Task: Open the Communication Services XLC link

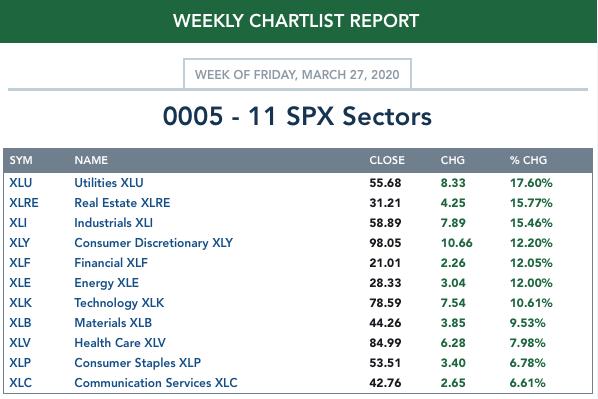Action: coord(156,383)
